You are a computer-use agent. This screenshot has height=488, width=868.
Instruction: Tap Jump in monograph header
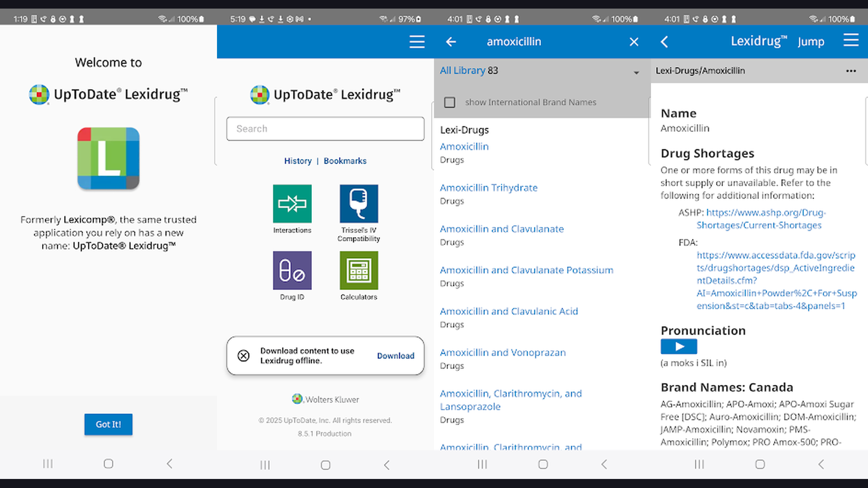tap(811, 42)
